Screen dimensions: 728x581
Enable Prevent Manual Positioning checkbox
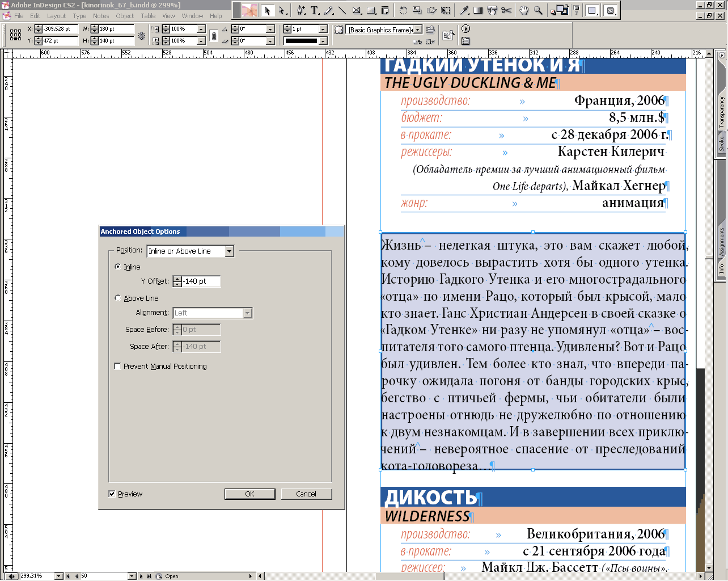[x=118, y=367]
